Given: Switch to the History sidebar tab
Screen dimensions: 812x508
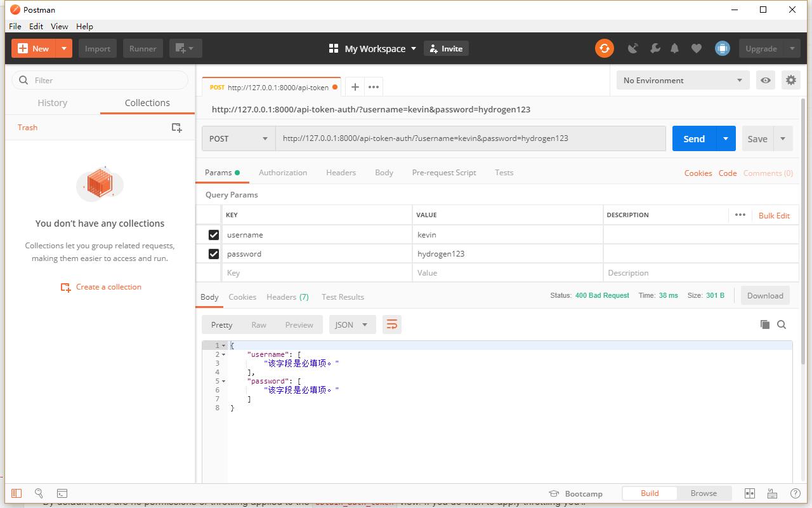Looking at the screenshot, I should click(52, 103).
